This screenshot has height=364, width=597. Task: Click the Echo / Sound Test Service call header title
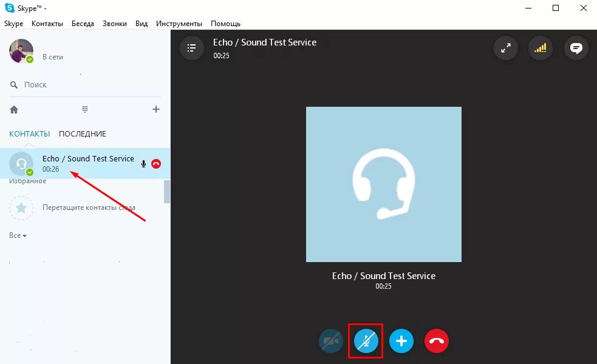click(265, 42)
